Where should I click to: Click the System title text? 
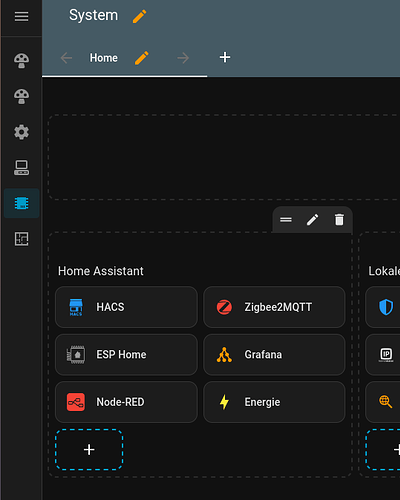tap(93, 15)
